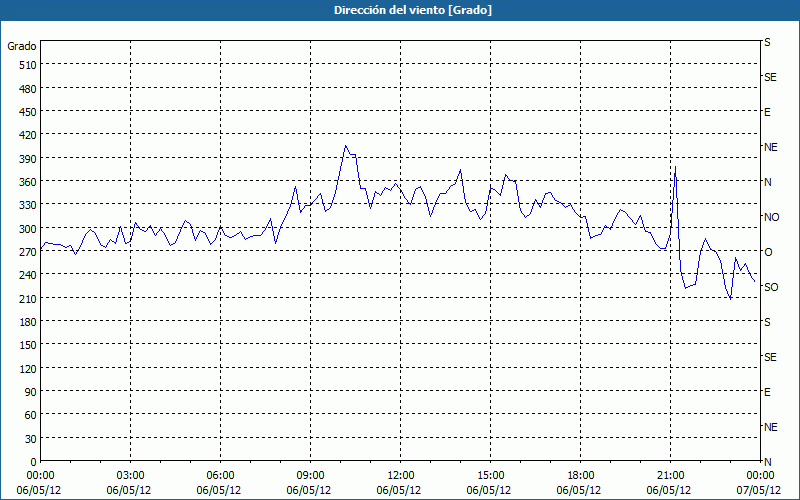
Task: Click the 450 degree axis label
Action: [x=28, y=112]
